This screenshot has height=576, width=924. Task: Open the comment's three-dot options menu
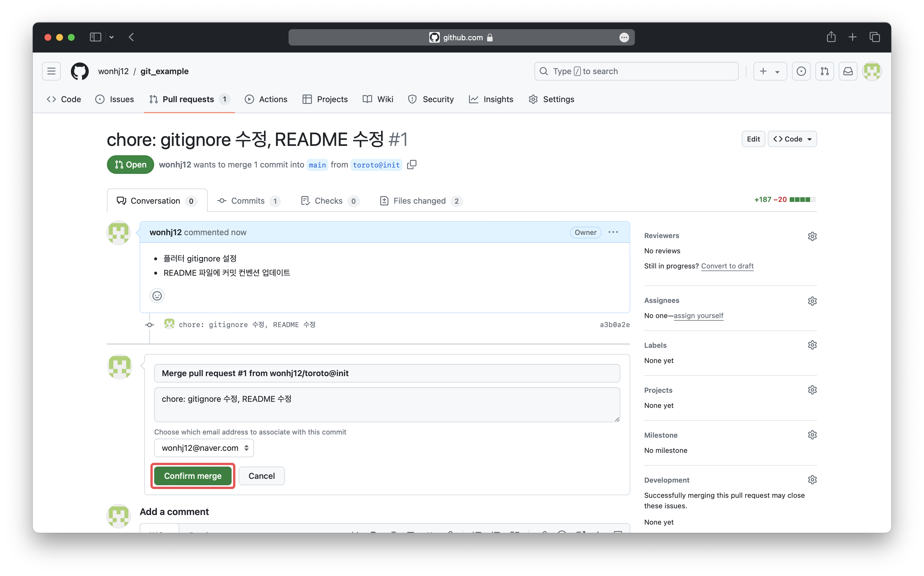coord(613,232)
